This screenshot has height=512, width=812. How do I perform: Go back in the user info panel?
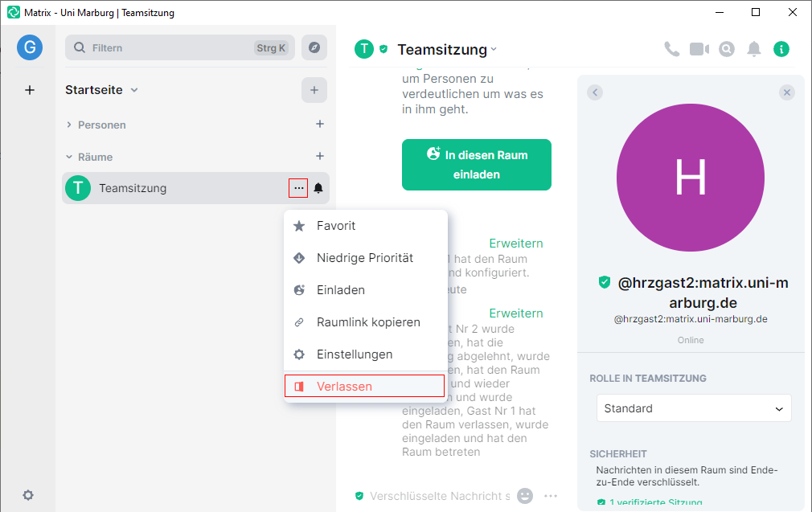pyautogui.click(x=595, y=92)
